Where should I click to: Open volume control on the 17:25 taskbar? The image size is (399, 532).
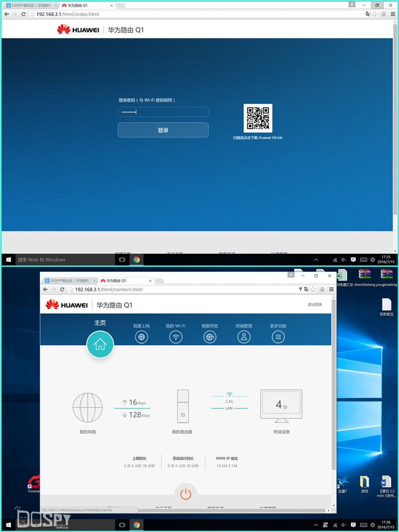tap(344, 260)
